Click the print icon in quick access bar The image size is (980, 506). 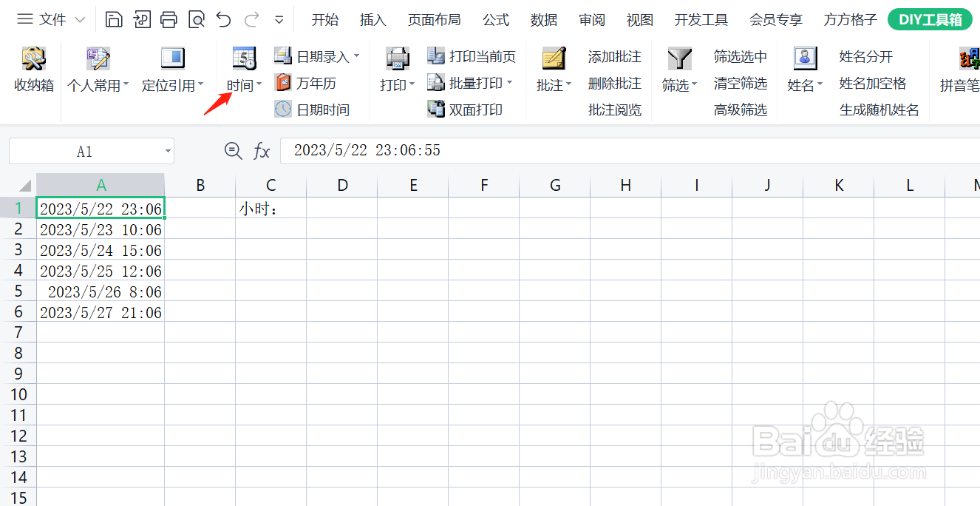(x=169, y=19)
